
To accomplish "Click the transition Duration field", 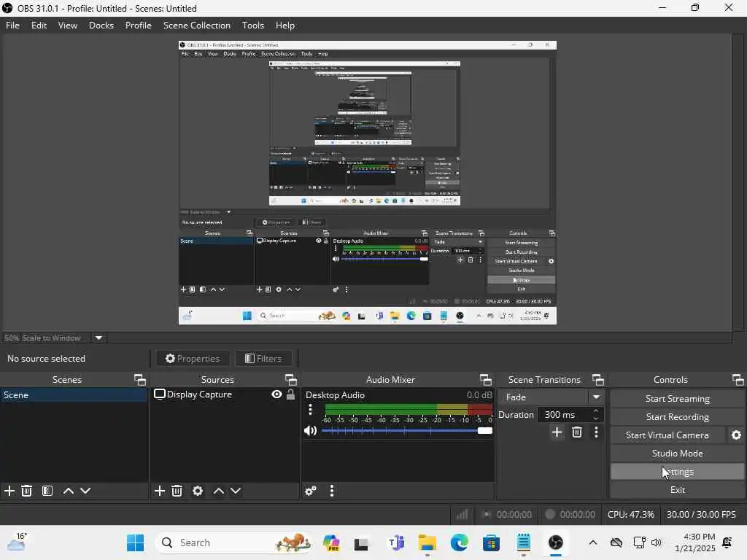I will (x=570, y=415).
